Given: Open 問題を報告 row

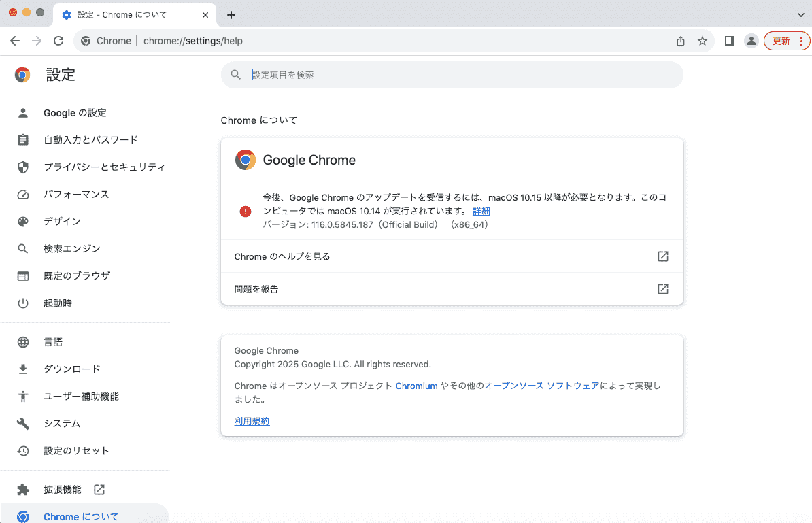Looking at the screenshot, I should (452, 289).
